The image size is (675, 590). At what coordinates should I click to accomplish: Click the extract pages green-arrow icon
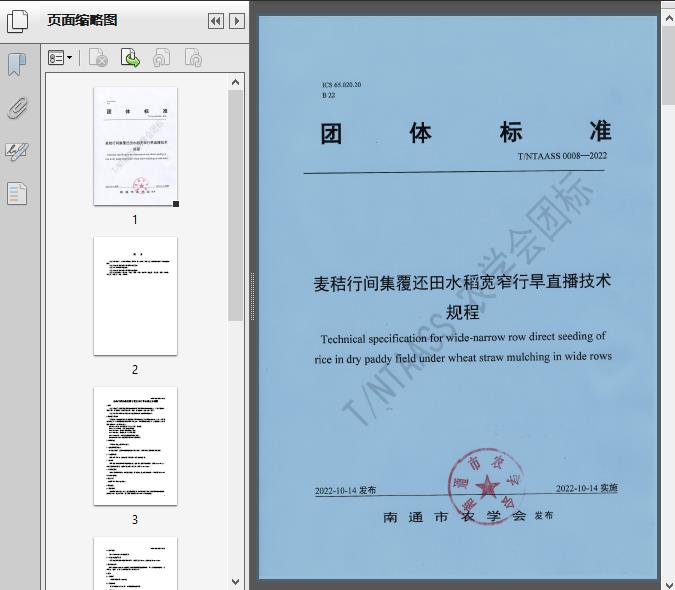130,58
